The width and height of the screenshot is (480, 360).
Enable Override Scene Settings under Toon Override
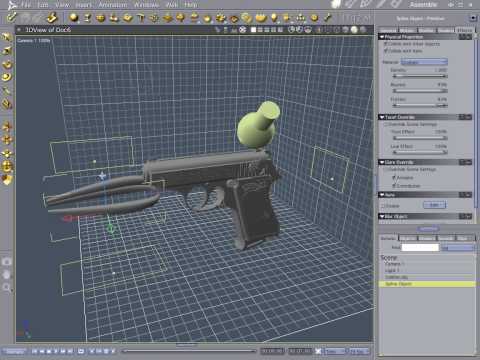(x=386, y=124)
